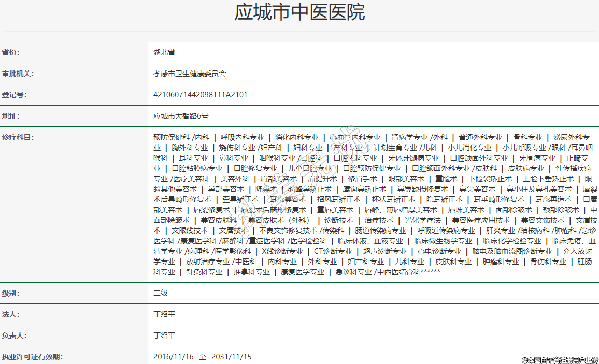Viewport: 599px width, 364px height.
Task: Select the 审批机关 field label
Action: [18, 74]
